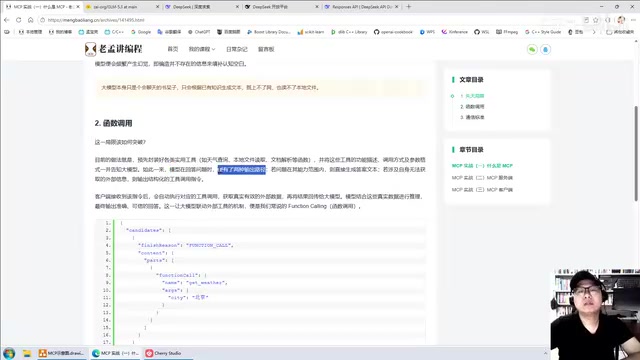640x360 pixels.
Task: Click the 2. 函数调用 section heading
Action: [113, 123]
